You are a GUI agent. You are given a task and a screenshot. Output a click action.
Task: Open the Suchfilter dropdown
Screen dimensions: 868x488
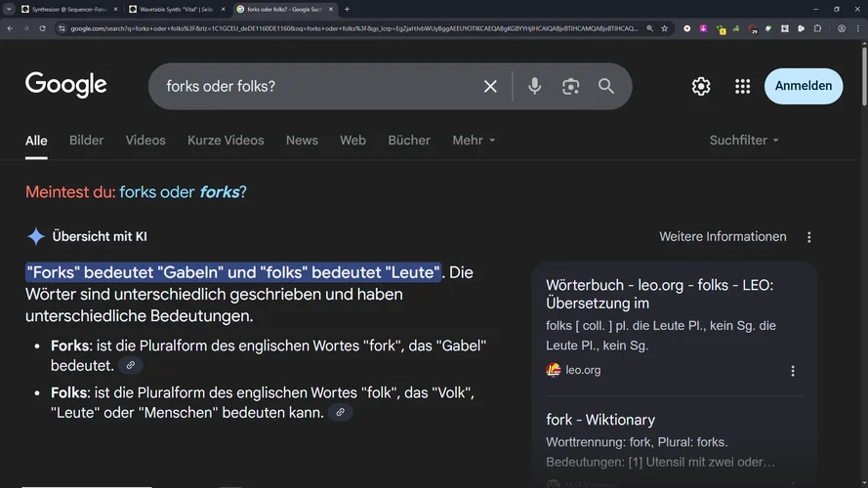pos(744,141)
